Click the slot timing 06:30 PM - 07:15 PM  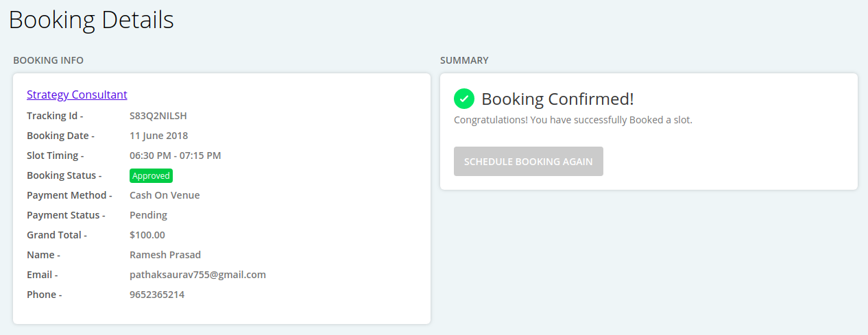[x=176, y=156]
